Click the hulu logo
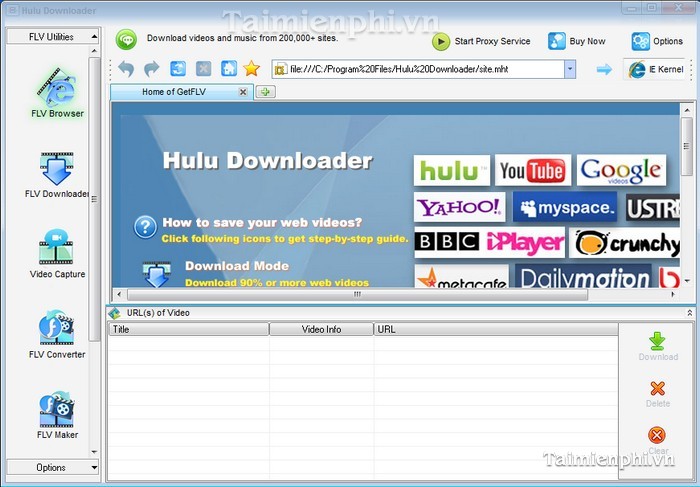Viewport: 700px width, 487px height. pos(451,170)
